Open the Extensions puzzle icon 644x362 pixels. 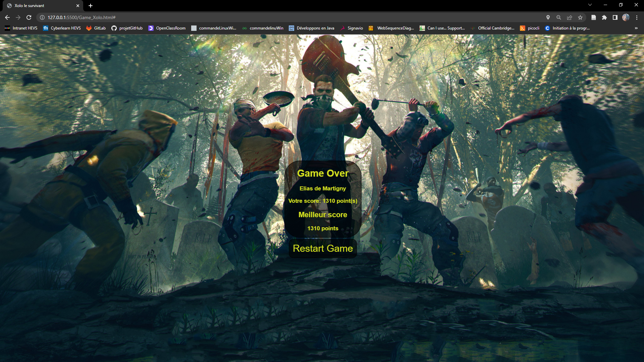click(x=604, y=17)
